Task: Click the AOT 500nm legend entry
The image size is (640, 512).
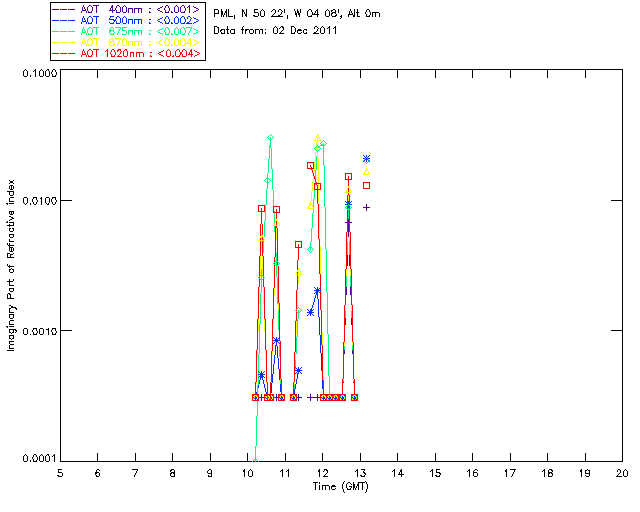Action: click(128, 20)
